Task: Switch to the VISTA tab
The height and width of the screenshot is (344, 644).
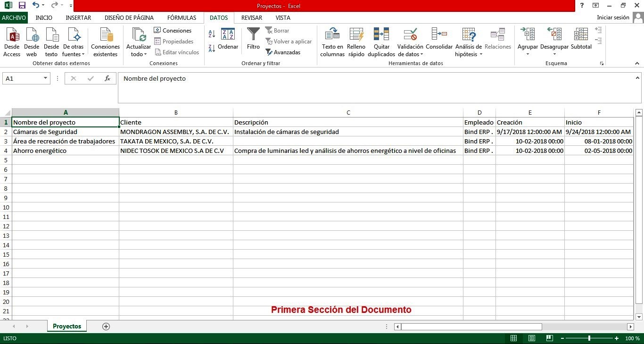Action: [x=283, y=17]
